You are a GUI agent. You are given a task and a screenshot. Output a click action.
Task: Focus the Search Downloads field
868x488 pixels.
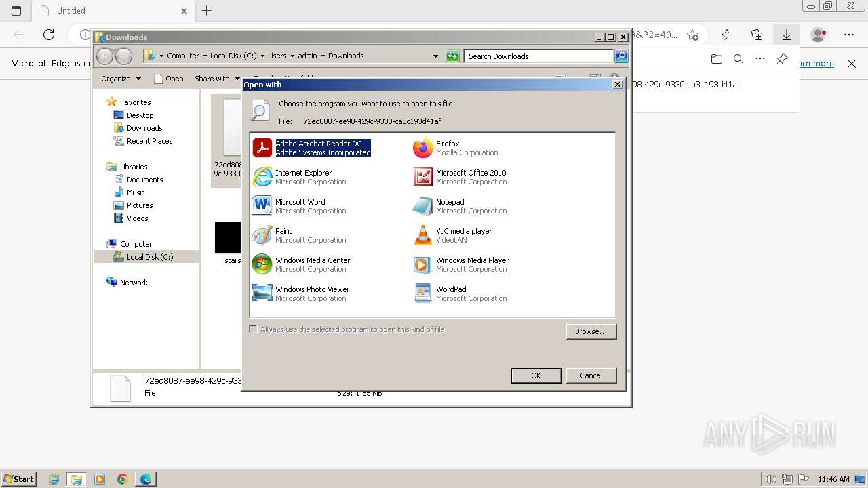pyautogui.click(x=539, y=56)
